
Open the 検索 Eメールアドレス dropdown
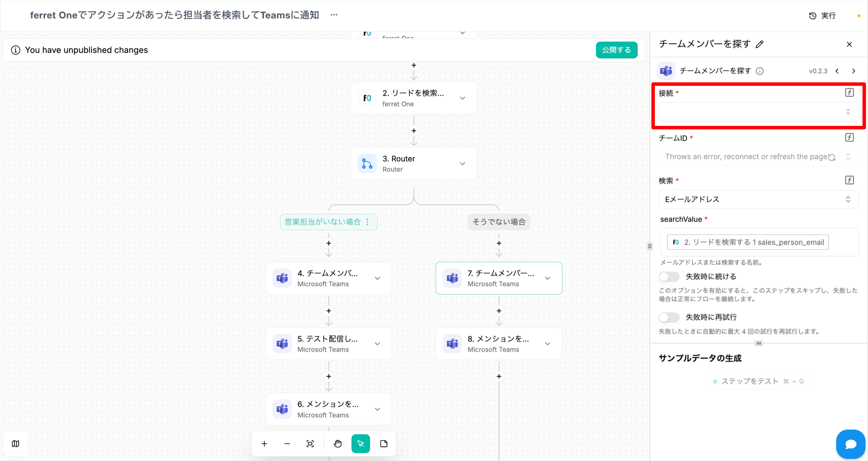(758, 199)
